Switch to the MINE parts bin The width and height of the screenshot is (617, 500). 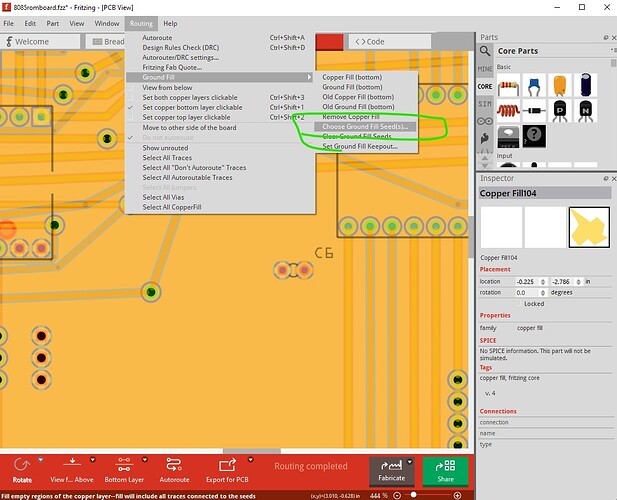coord(485,69)
